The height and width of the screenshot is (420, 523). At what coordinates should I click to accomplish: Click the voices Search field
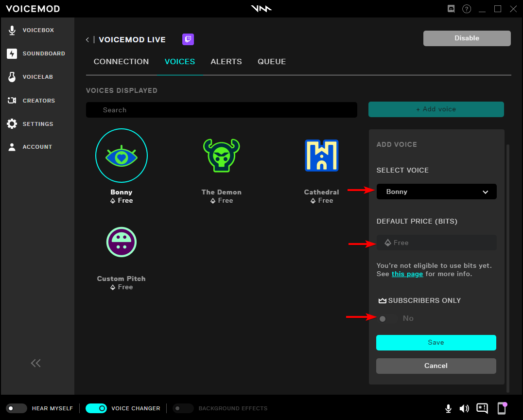click(x=222, y=110)
